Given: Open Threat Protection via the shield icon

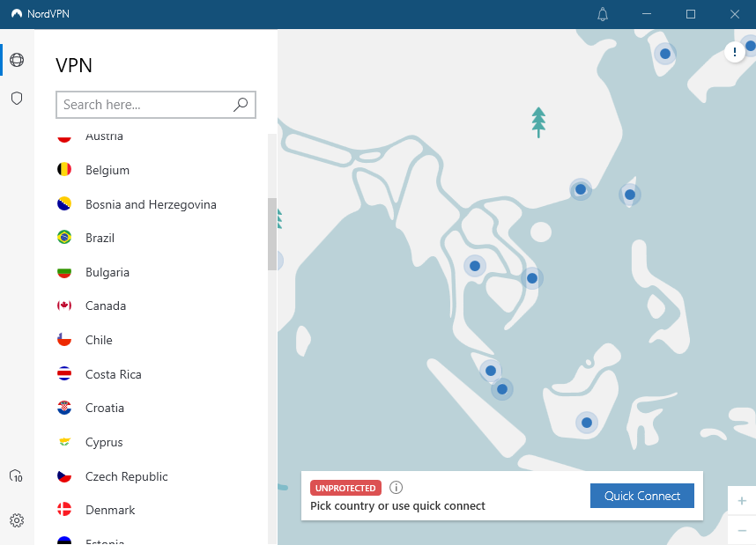Looking at the screenshot, I should click(16, 98).
